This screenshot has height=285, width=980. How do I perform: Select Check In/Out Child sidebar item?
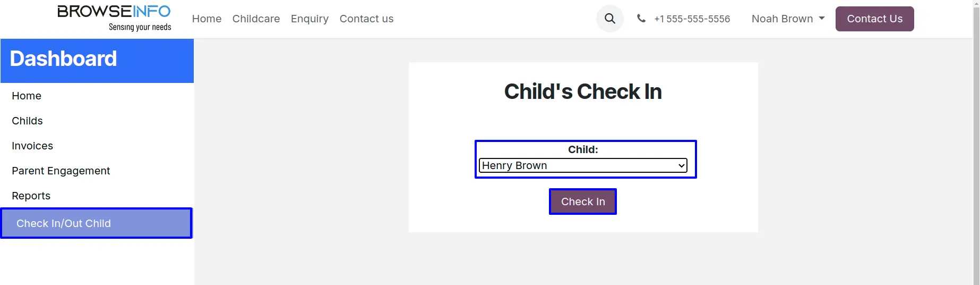point(64,223)
